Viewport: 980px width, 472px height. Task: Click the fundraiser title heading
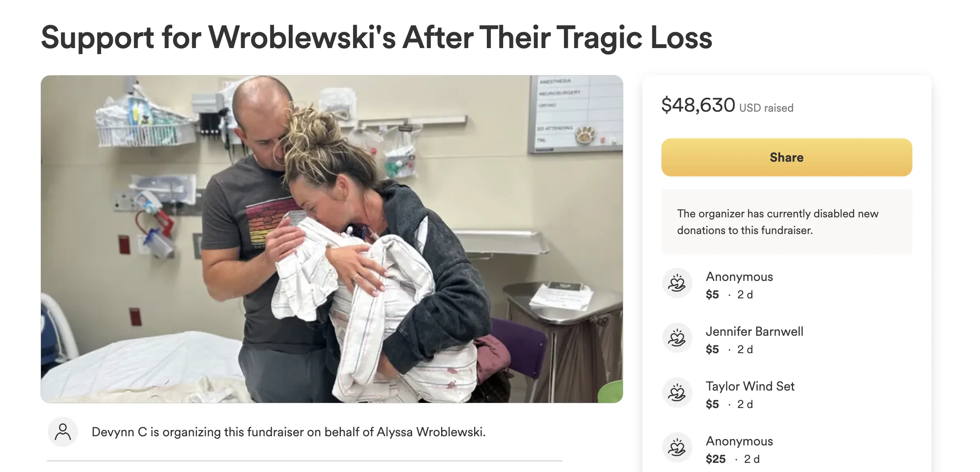376,38
